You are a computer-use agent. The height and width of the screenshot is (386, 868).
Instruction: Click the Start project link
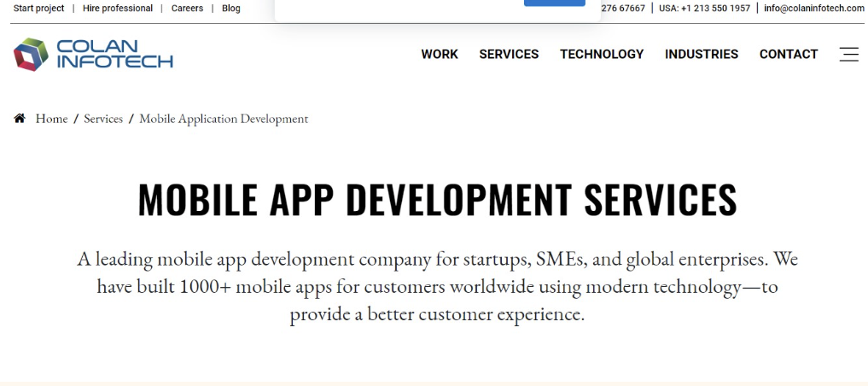coord(38,9)
